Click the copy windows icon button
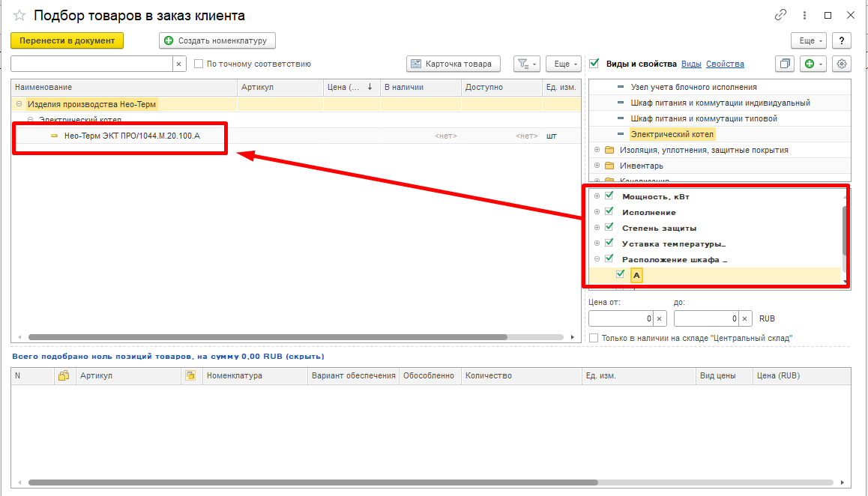Screen dimensions: 868x496 [x=784, y=64]
